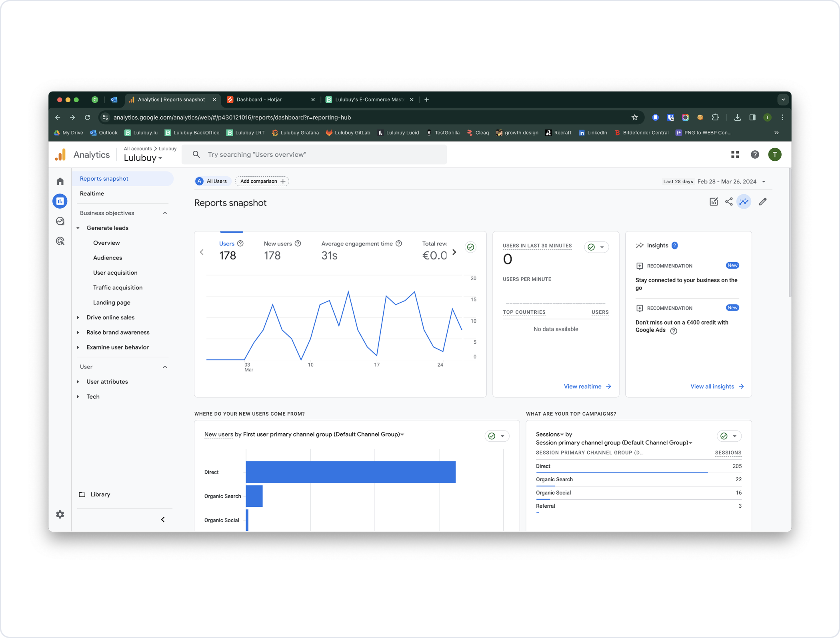
Task: Expand Raise brand awareness
Action: [78, 333]
